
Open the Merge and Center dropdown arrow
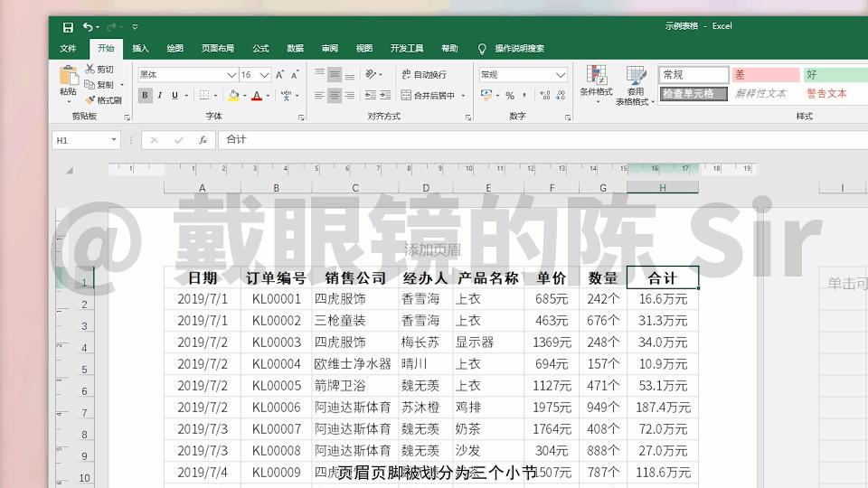pos(463,95)
